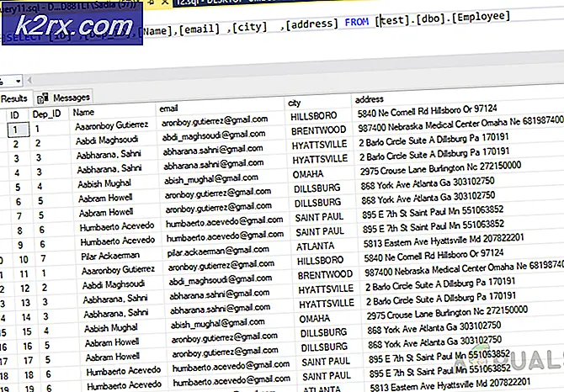Select Aabish Mughal in row ID 5

click(x=104, y=183)
